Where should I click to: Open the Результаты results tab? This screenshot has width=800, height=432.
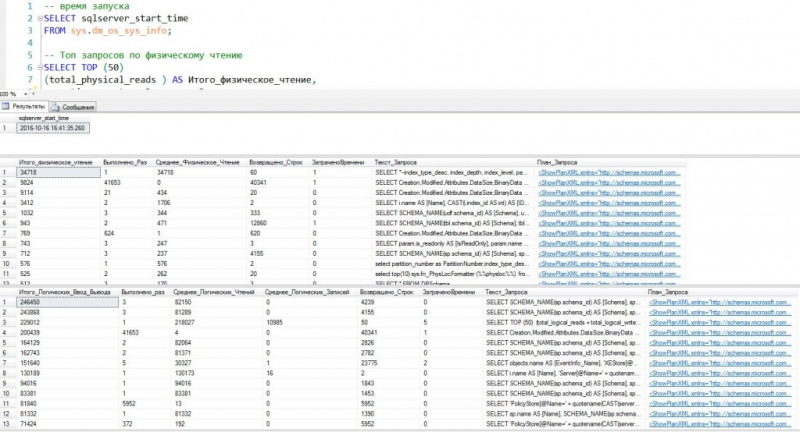27,105
